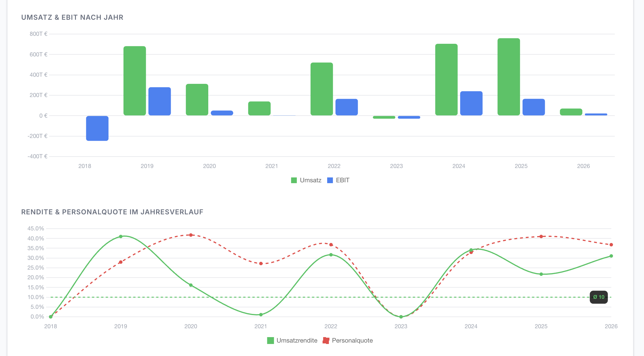Click the 'RENDITE & PERSONALQUOTE IM JAHRESVERLAUF' heading
644x356 pixels.
click(112, 212)
